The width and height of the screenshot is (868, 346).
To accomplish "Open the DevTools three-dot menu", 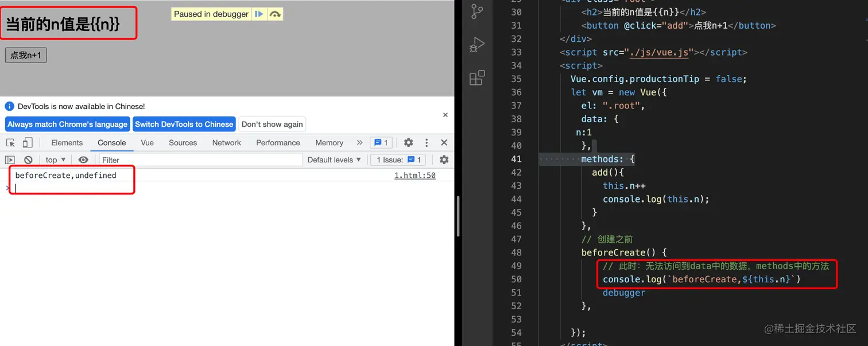I will tap(426, 142).
